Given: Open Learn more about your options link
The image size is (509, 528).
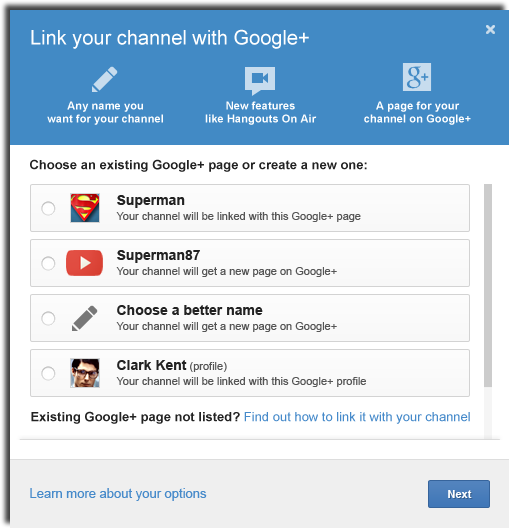Looking at the screenshot, I should click(x=118, y=494).
